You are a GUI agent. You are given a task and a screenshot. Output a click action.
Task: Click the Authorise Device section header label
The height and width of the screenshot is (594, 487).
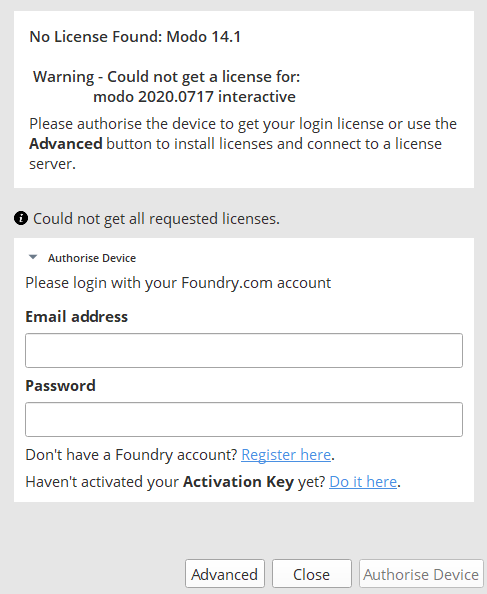[x=92, y=258]
